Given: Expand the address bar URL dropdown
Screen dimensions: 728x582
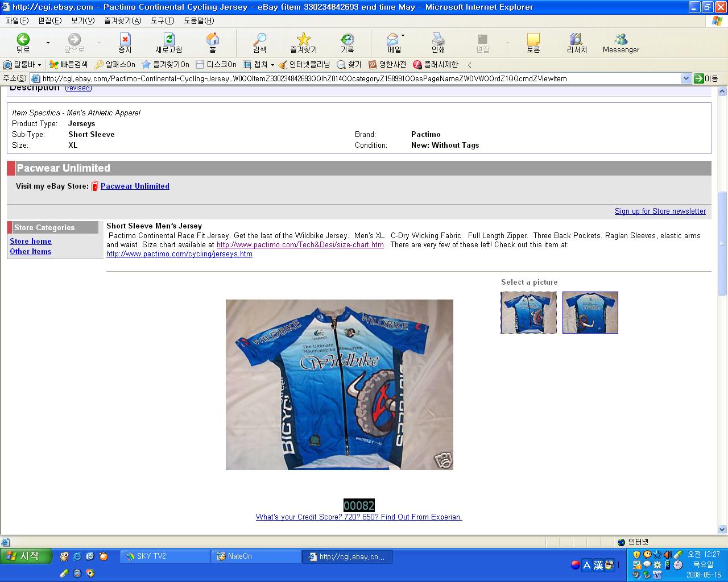Looking at the screenshot, I should 686,78.
